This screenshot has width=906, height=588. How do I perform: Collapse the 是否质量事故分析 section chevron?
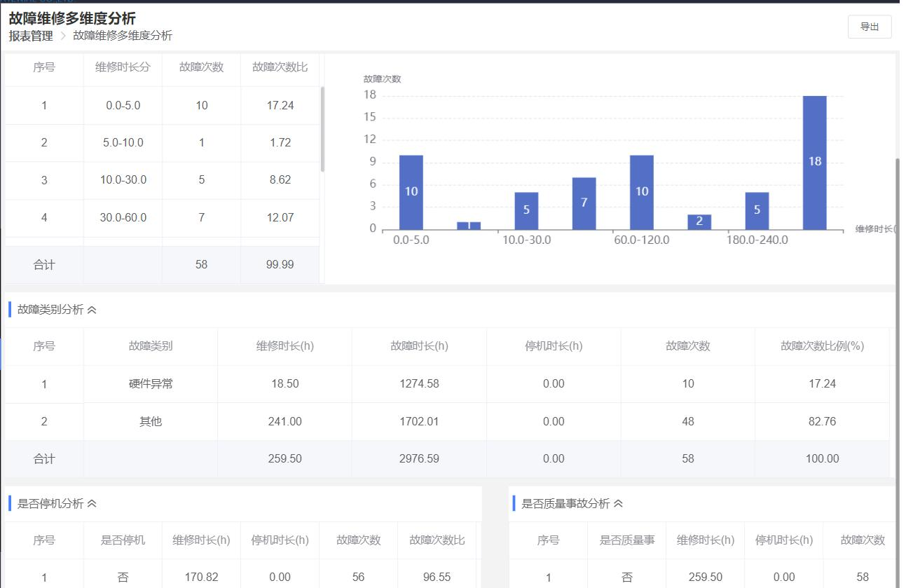pos(618,504)
